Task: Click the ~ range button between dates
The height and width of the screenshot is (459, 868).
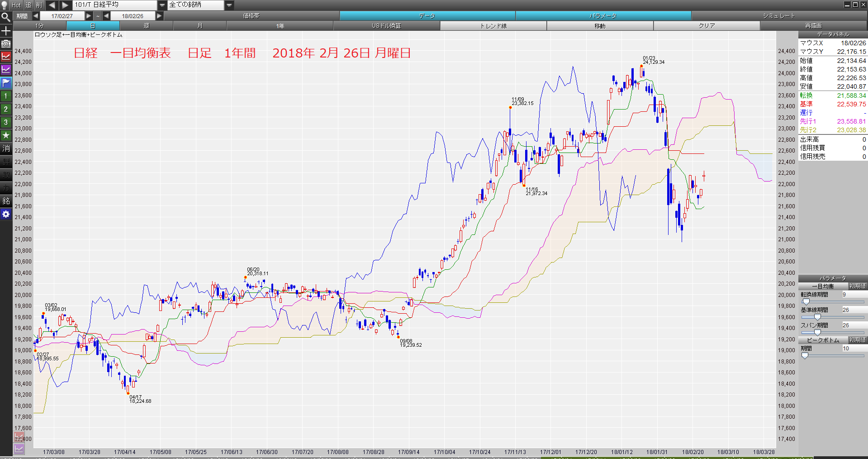Action: 98,16
